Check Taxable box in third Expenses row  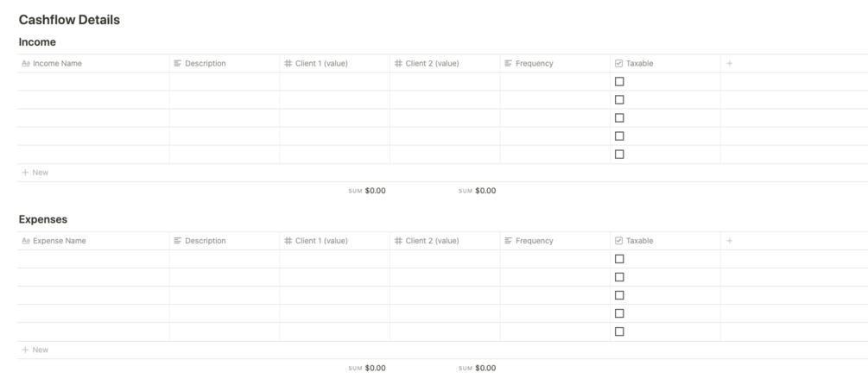[619, 295]
